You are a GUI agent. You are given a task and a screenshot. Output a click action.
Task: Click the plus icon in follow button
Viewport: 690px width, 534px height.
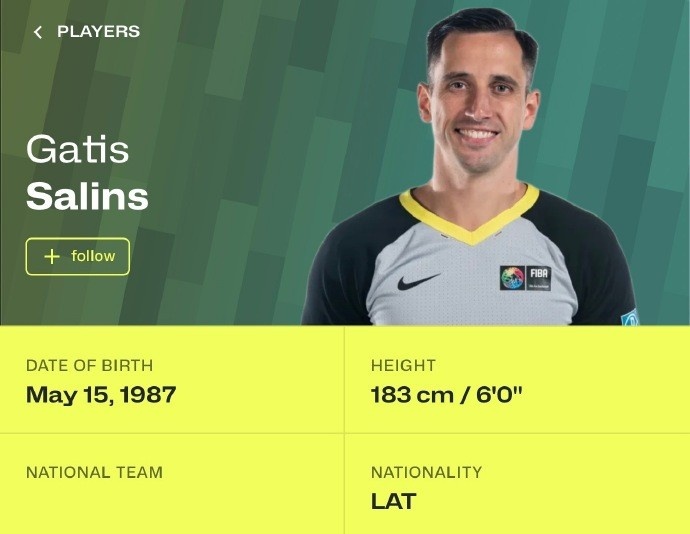pos(52,256)
